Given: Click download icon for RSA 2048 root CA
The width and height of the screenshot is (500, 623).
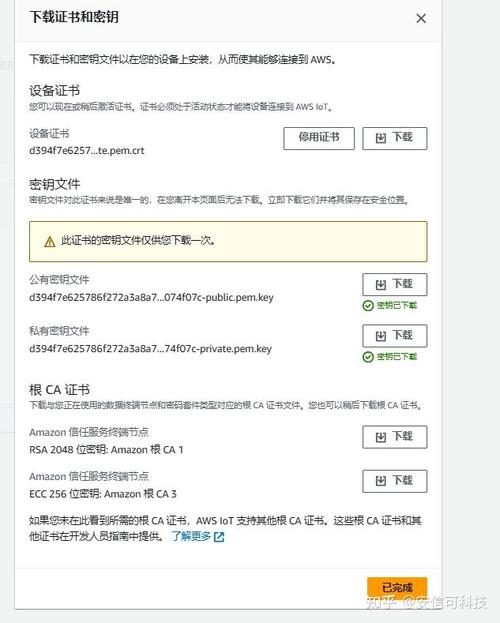Looking at the screenshot, I should coord(381,437).
